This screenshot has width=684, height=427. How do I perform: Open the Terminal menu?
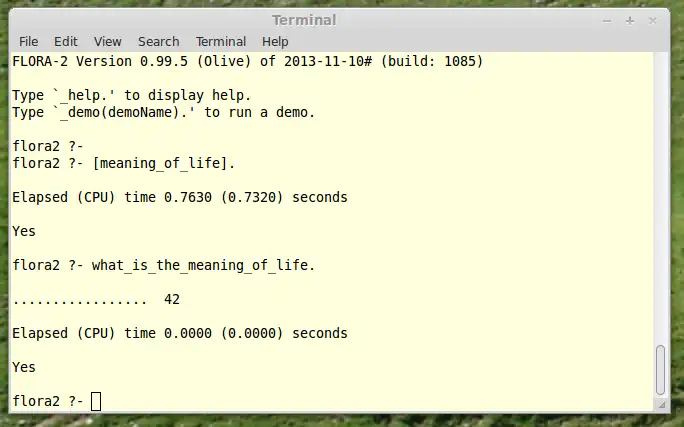(x=221, y=41)
